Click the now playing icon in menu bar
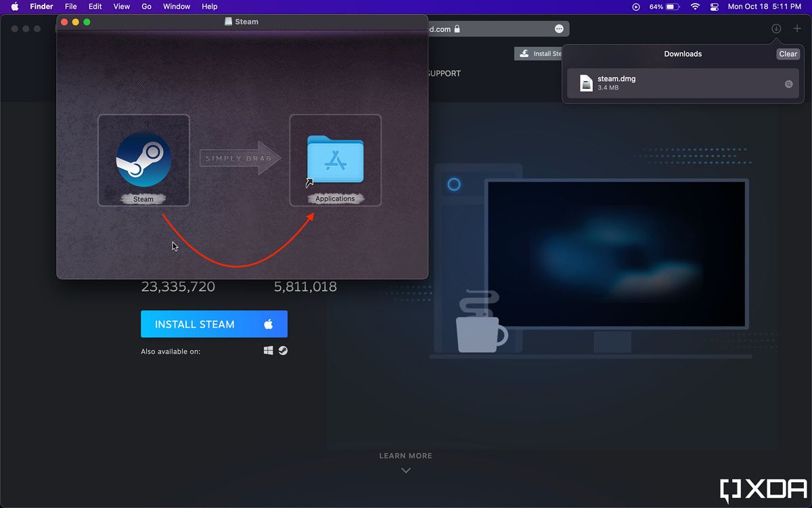The height and width of the screenshot is (508, 812). 635,7
